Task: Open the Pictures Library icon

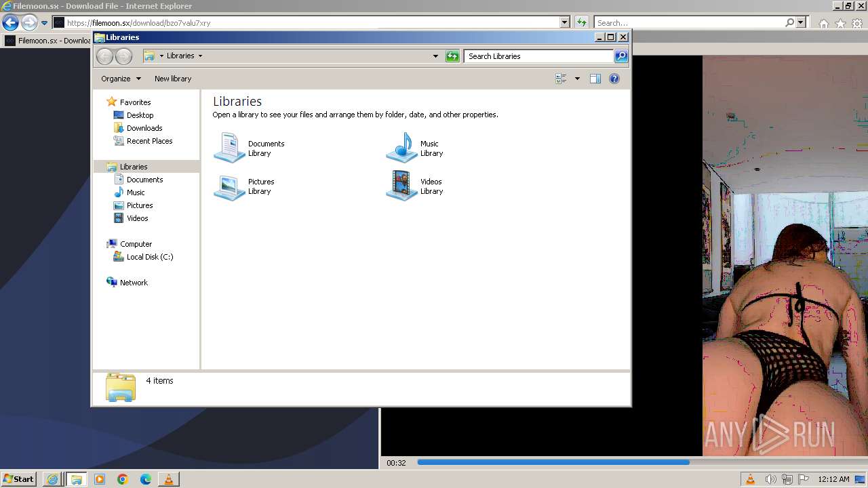Action: [229, 186]
